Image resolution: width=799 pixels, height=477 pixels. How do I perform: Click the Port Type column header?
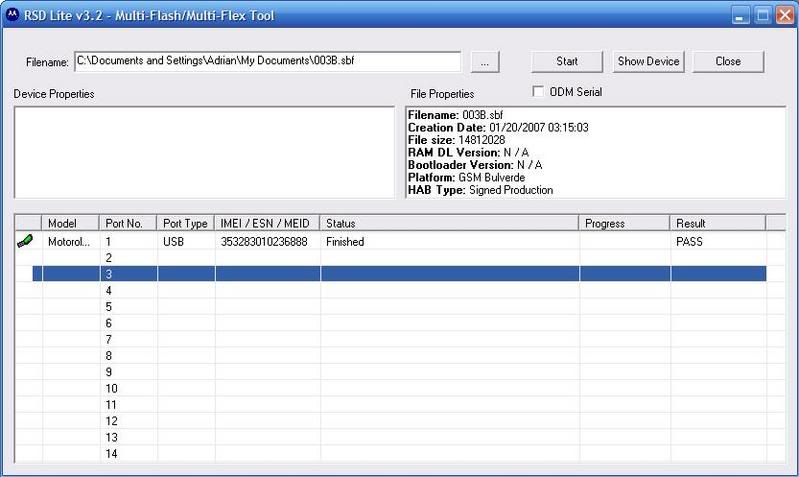click(x=185, y=223)
